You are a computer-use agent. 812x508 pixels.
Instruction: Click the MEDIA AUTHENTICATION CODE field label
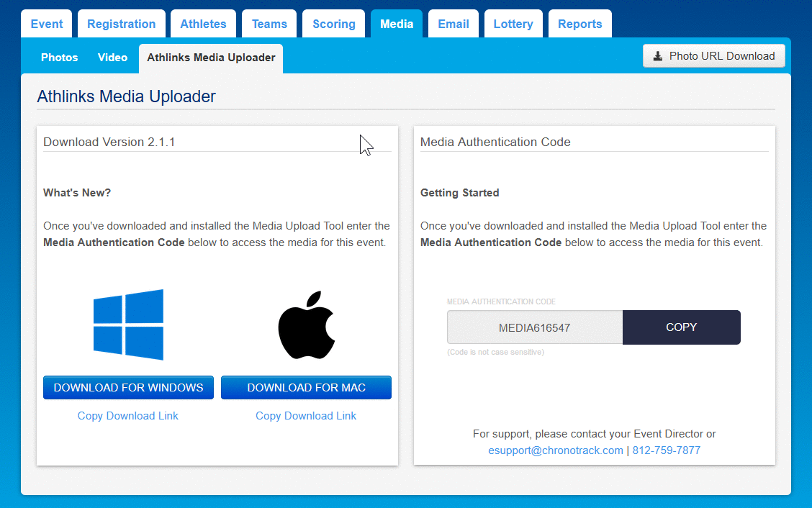501,301
